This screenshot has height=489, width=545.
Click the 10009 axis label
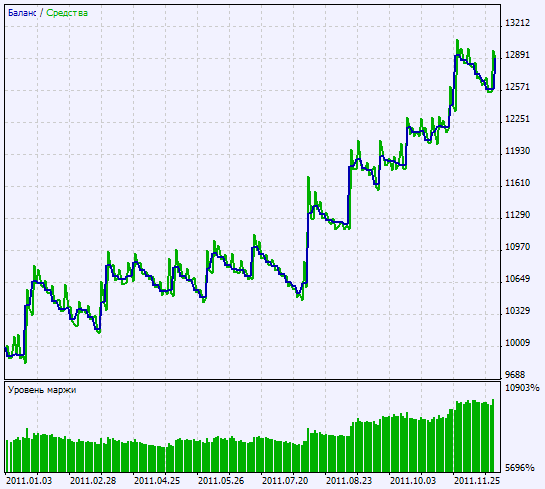(x=517, y=343)
